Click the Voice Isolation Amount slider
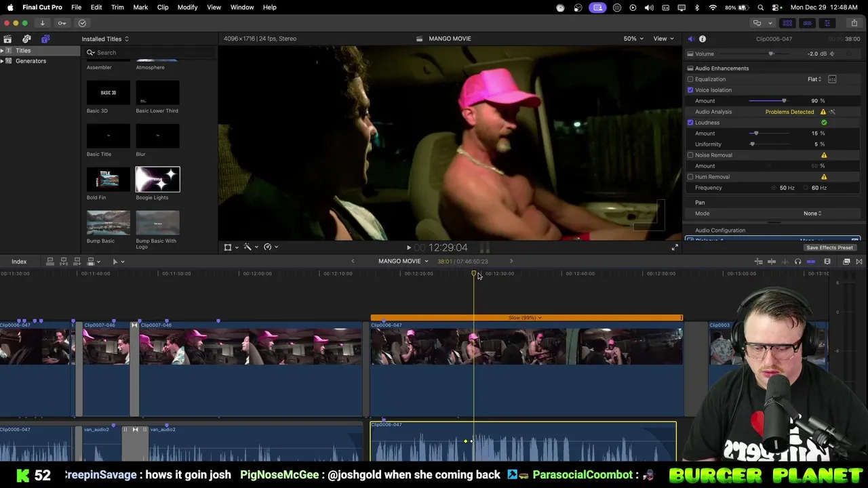 click(x=770, y=101)
